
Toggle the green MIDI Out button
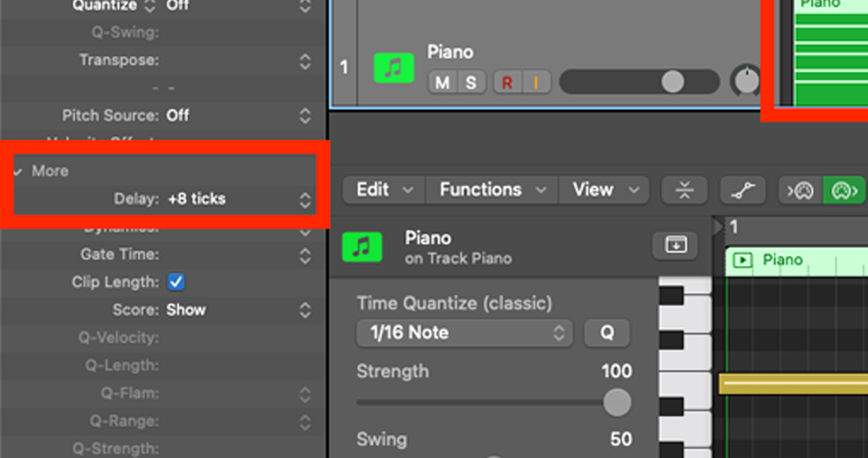click(x=844, y=191)
